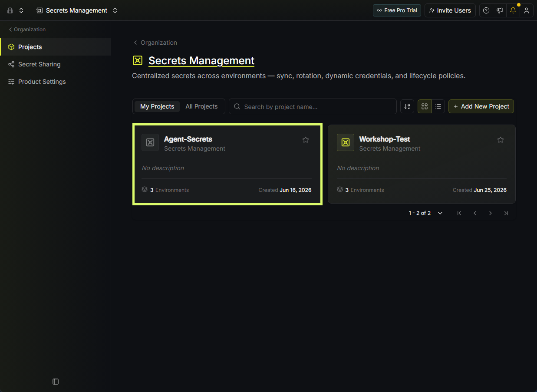Click the Workshop-Test project icon
Image resolution: width=537 pixels, height=392 pixels.
click(x=346, y=142)
